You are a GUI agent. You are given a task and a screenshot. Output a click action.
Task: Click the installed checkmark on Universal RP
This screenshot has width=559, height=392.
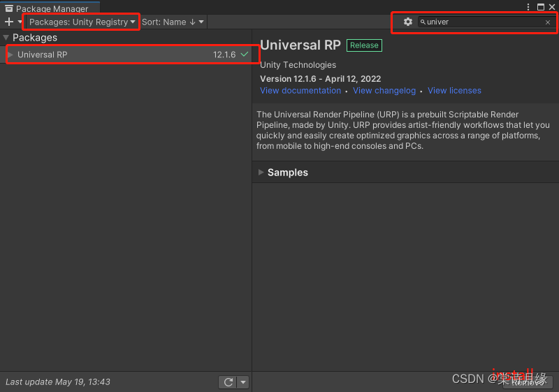(x=244, y=55)
